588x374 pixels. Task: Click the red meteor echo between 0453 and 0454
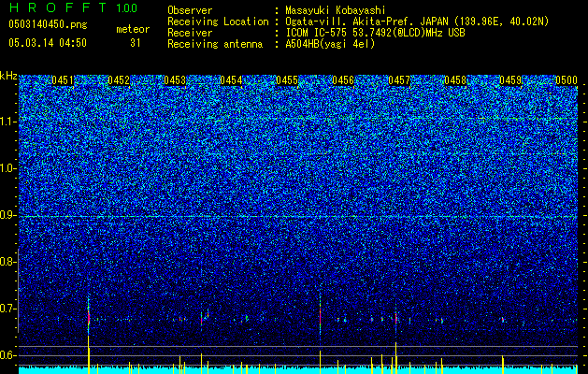tap(201, 321)
